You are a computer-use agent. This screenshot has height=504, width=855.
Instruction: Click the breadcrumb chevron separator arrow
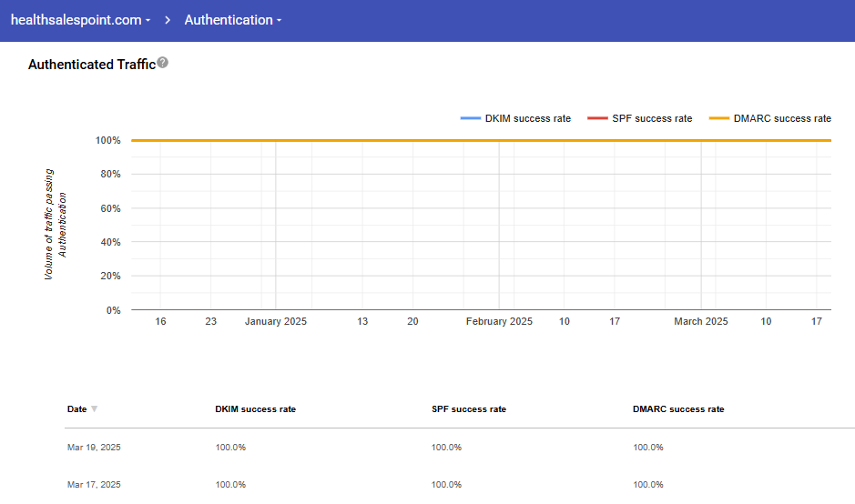click(168, 20)
